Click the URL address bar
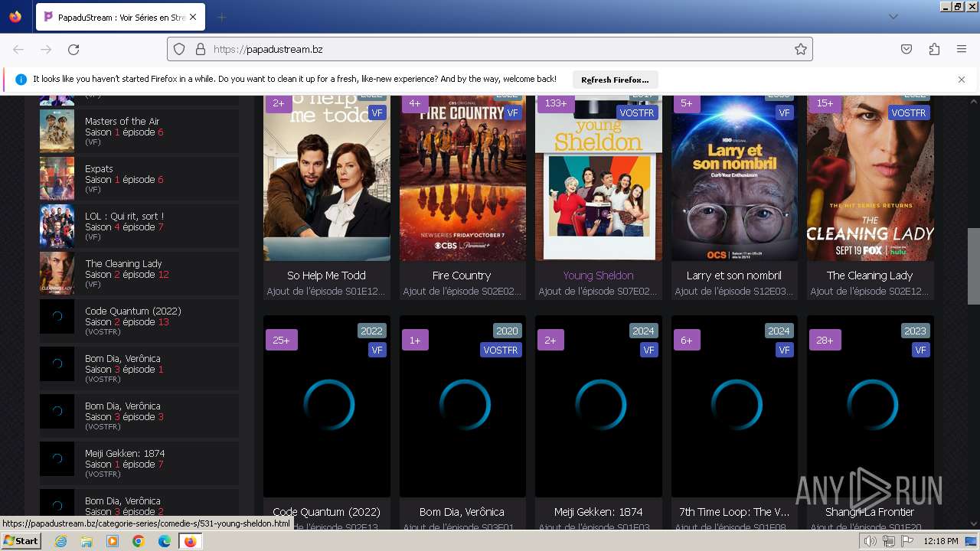This screenshot has height=551, width=980. point(490,49)
